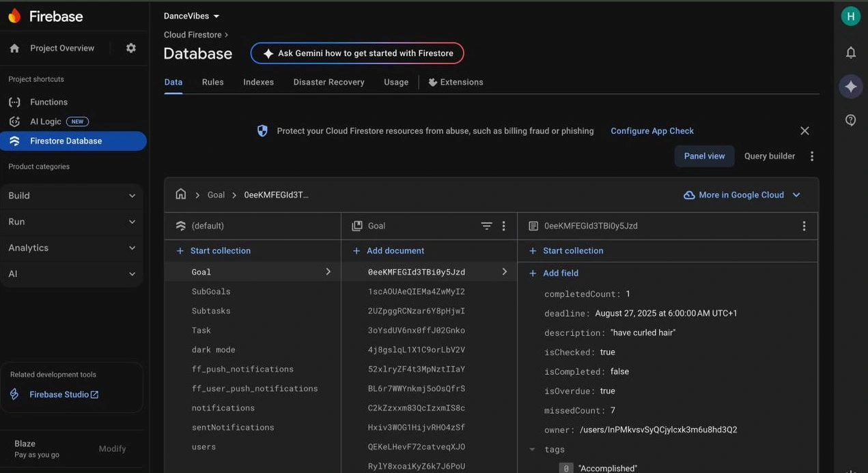Click the document icon in the header
868x473 pixels.
click(x=533, y=226)
